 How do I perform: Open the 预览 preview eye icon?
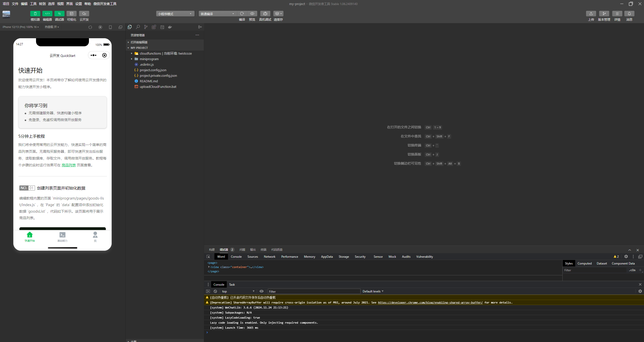pyautogui.click(x=252, y=14)
